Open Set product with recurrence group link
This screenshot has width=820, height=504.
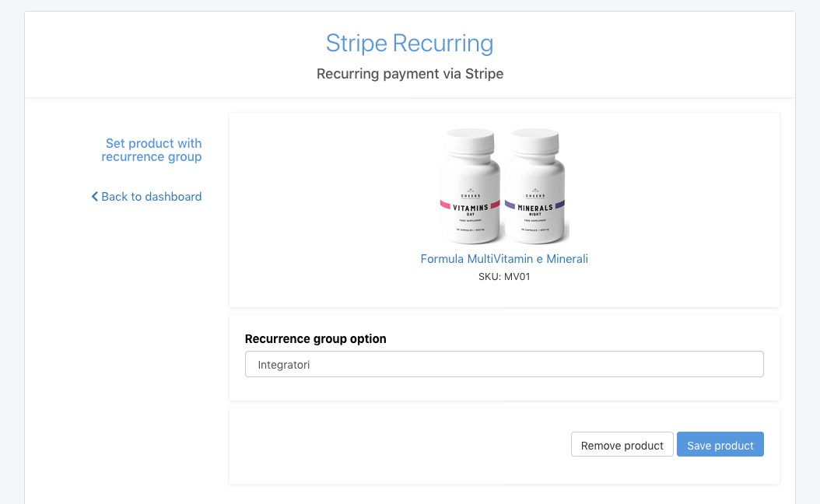click(x=151, y=150)
